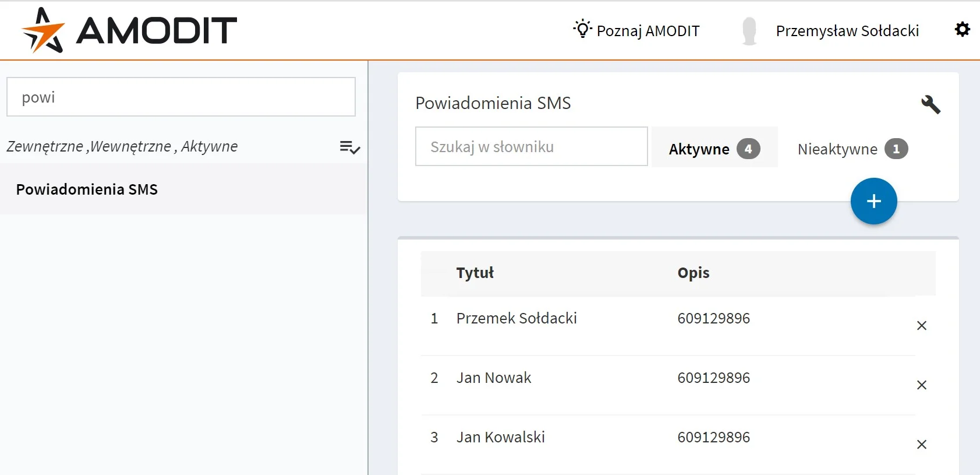Screen dimensions: 980x475
Task: Sort by the Tytuł column header
Action: pyautogui.click(x=475, y=273)
